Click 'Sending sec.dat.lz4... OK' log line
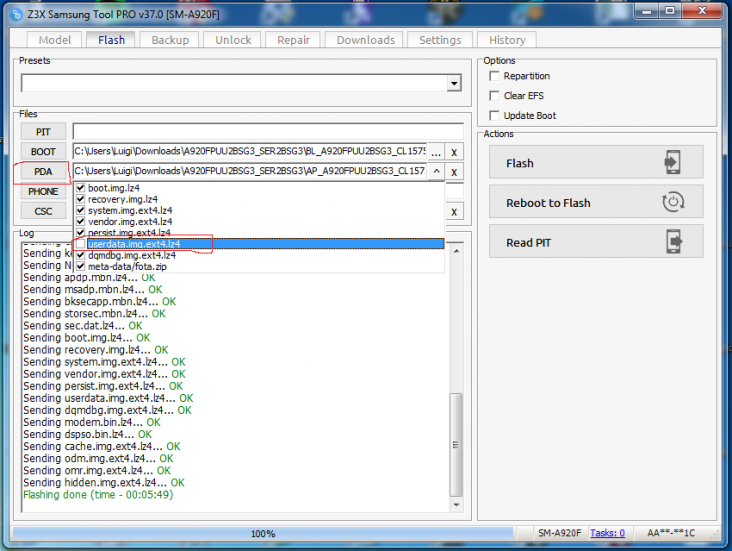The width and height of the screenshot is (732, 551). [83, 325]
